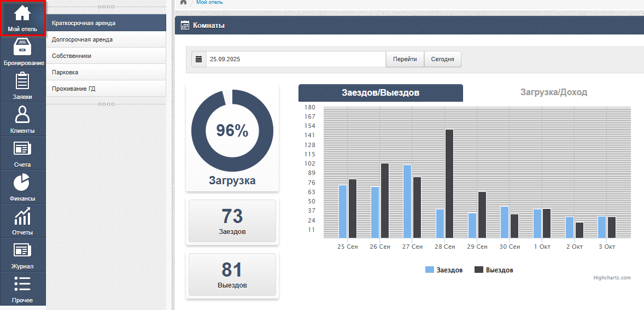This screenshot has height=310, width=644.
Task: Click the calendar icon beside date field
Action: coord(199,59)
